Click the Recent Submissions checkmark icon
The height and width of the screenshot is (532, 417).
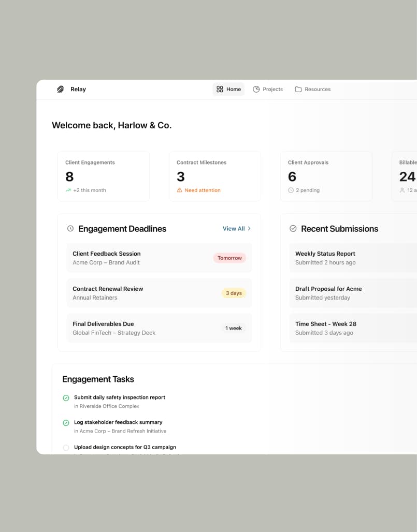[x=293, y=228]
